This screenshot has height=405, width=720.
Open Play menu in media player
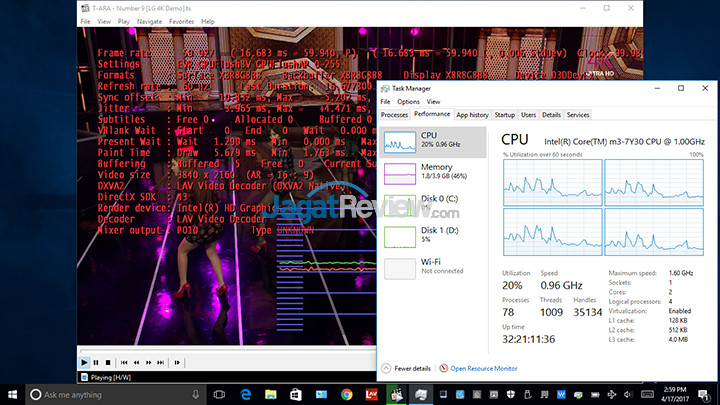pos(124,22)
